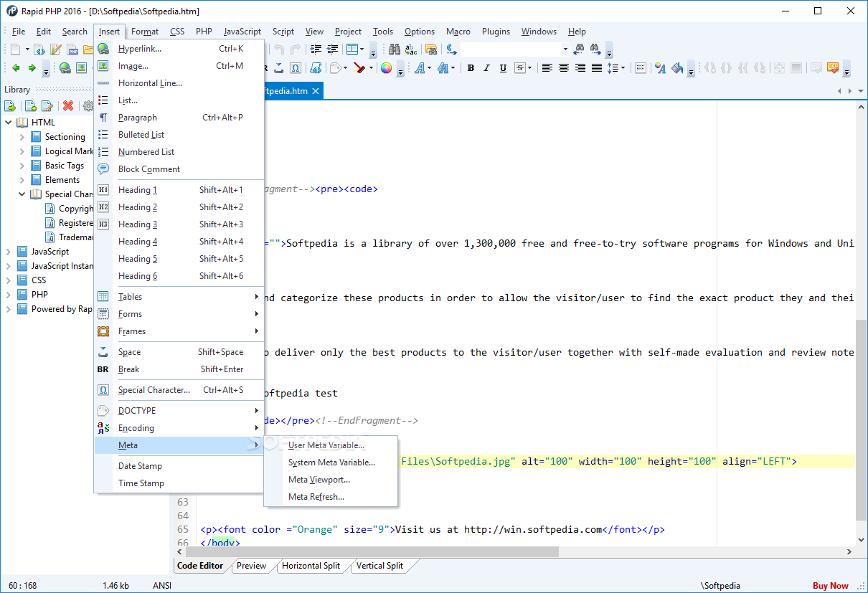The image size is (868, 593).
Task: Toggle Italic formatting
Action: (x=486, y=68)
